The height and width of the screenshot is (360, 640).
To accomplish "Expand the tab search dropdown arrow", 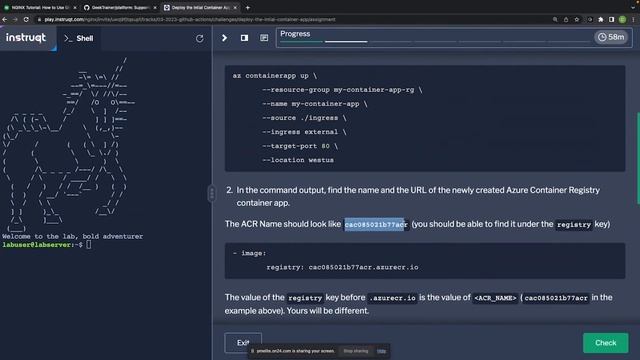I will (634, 7).
